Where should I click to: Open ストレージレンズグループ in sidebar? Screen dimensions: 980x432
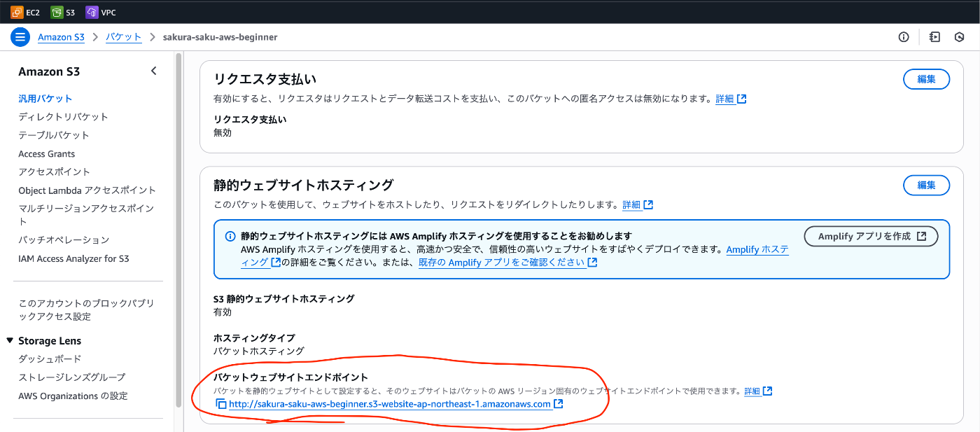[x=72, y=377]
